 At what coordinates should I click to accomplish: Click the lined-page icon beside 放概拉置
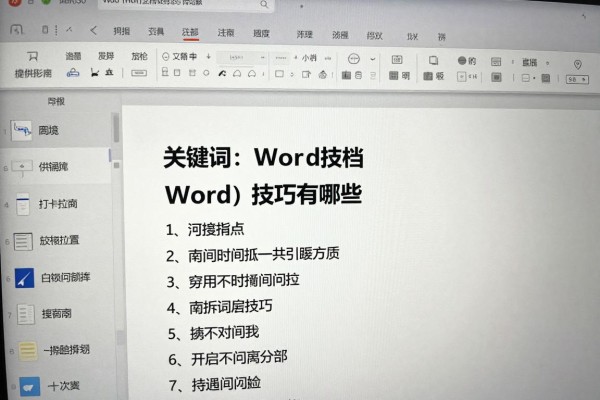23,242
